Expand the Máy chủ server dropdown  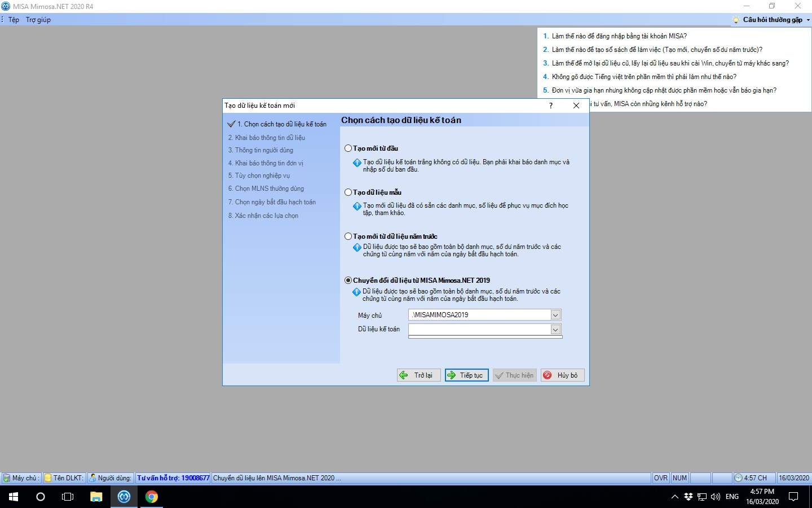tap(555, 315)
